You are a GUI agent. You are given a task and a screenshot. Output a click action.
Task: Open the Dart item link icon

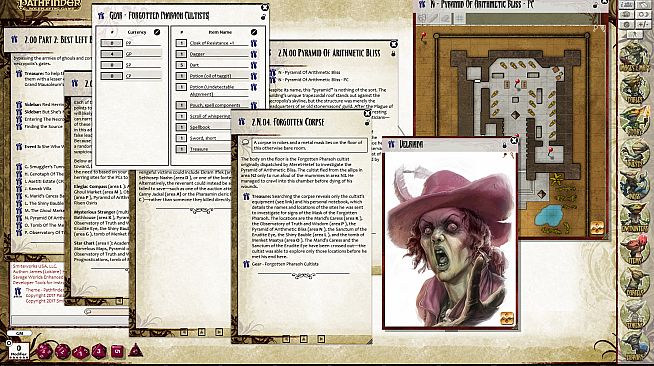tap(254, 65)
